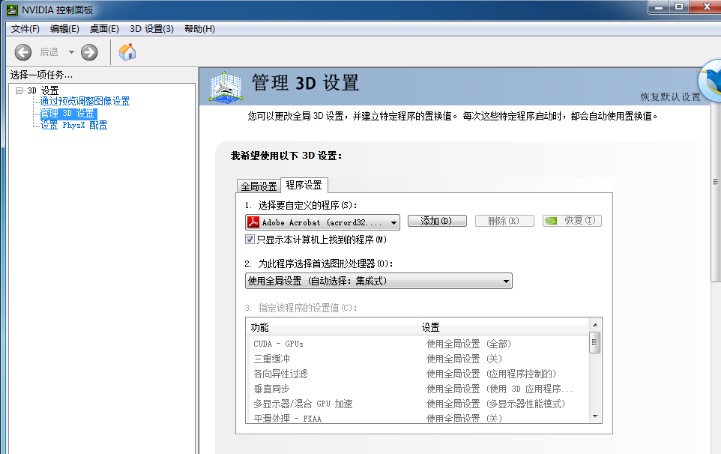Open the back history dropdown arrow
Screen dimensions: 721x454
[71, 52]
